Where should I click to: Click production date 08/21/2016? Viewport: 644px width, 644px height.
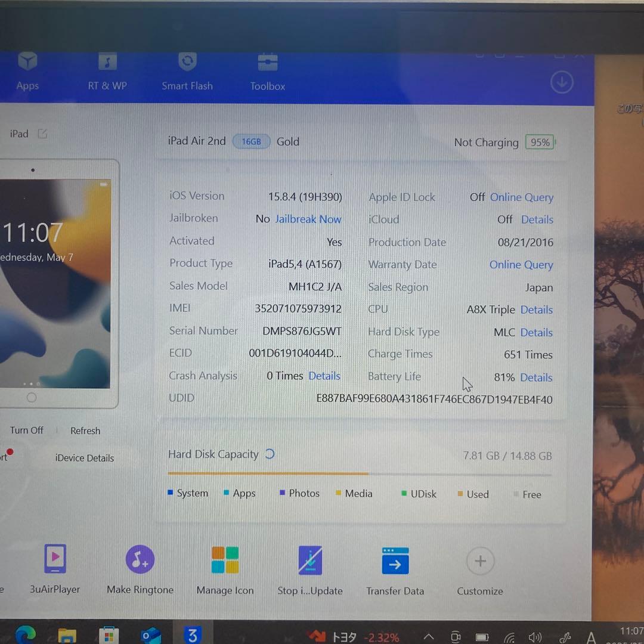pos(525,242)
